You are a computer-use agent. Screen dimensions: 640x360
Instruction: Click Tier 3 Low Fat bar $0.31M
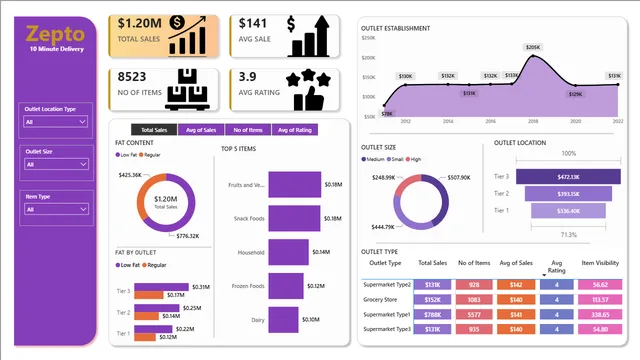coord(161,287)
